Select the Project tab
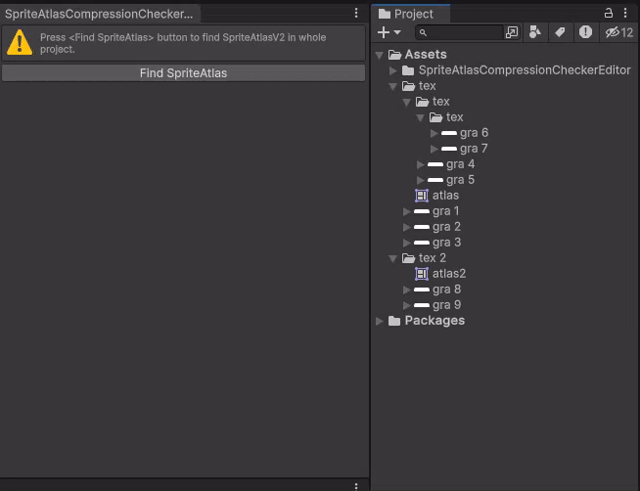The height and width of the screenshot is (491, 640). [411, 14]
